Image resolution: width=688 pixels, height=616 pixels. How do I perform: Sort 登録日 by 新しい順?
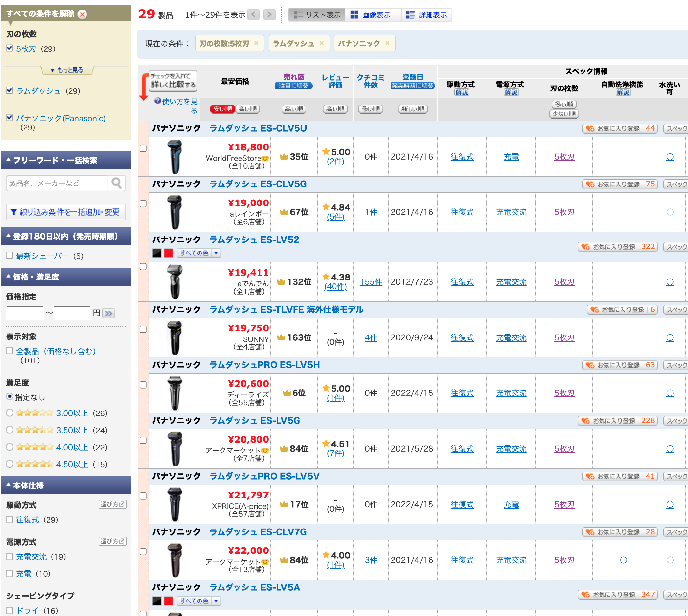[412, 109]
